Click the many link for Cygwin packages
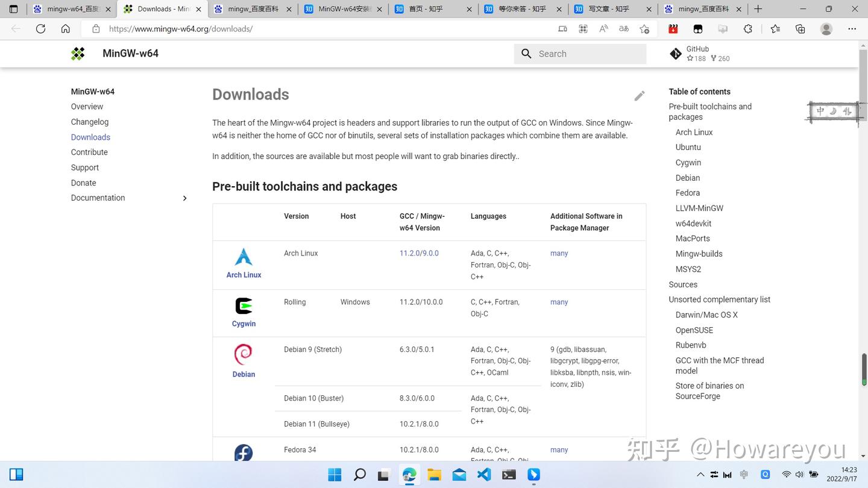Screen dimensions: 868x488 tap(558, 302)
